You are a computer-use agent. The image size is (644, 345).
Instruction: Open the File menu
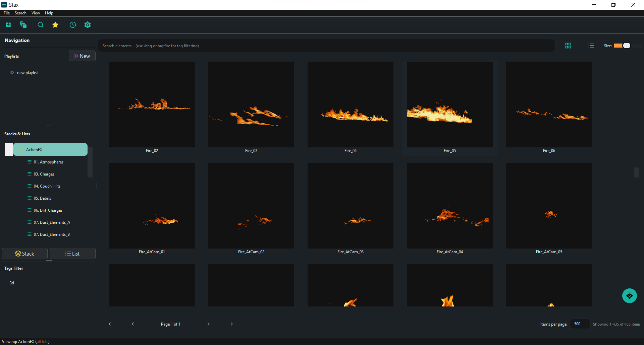click(7, 13)
